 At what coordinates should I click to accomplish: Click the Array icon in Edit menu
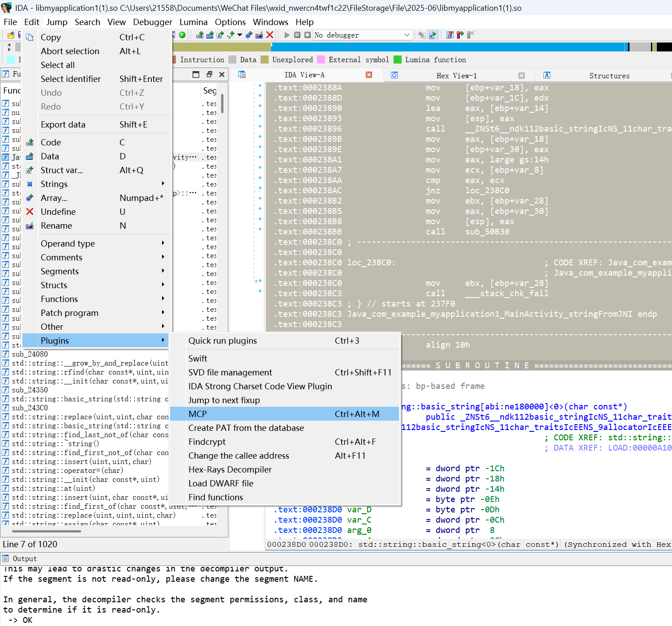pos(30,198)
